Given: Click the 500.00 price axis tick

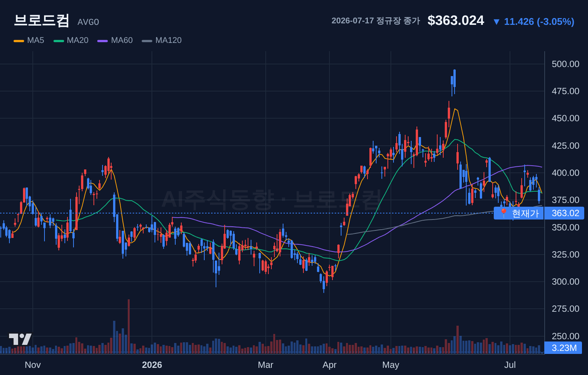Looking at the screenshot, I should click(565, 64).
